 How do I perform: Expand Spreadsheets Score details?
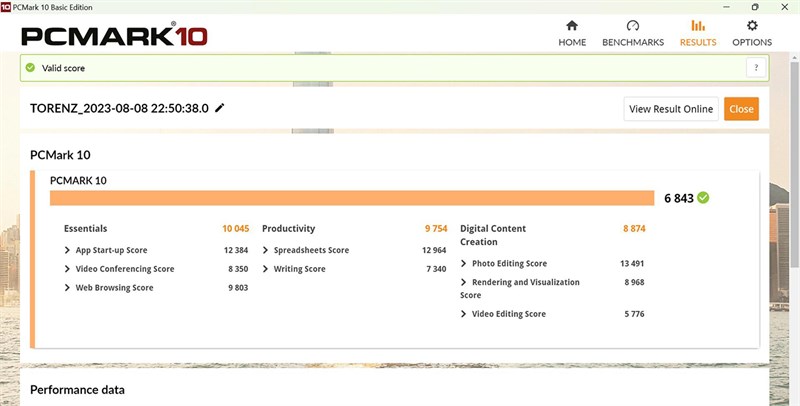[x=265, y=250]
